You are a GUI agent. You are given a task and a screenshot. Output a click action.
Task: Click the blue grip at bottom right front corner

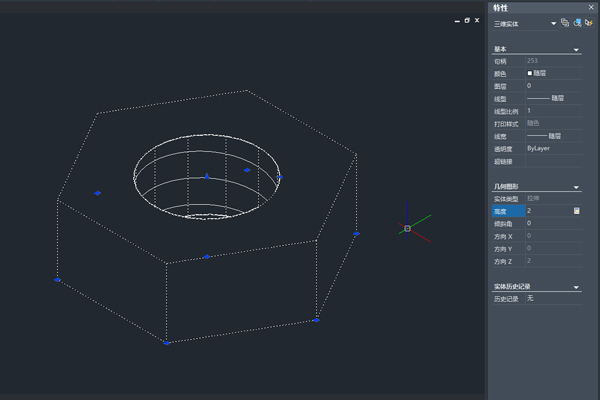point(316,320)
